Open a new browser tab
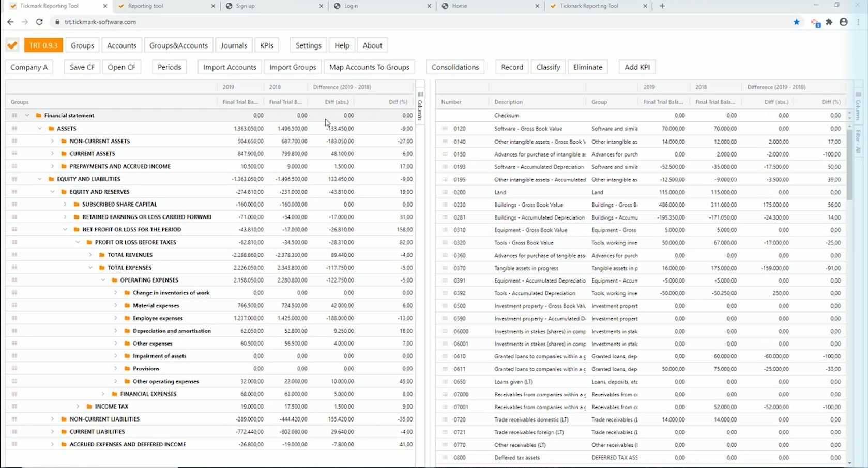Screen dimensions: 868x468 [663, 6]
